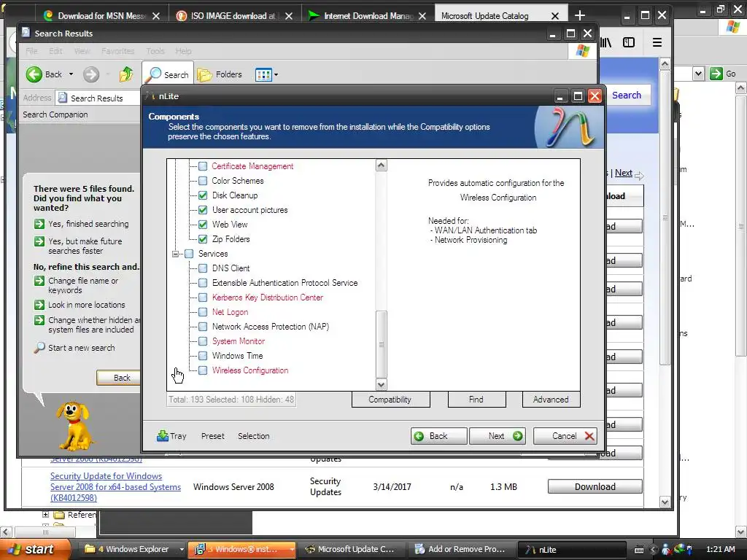Select Extensible Authentication Protocol Service item

[285, 283]
